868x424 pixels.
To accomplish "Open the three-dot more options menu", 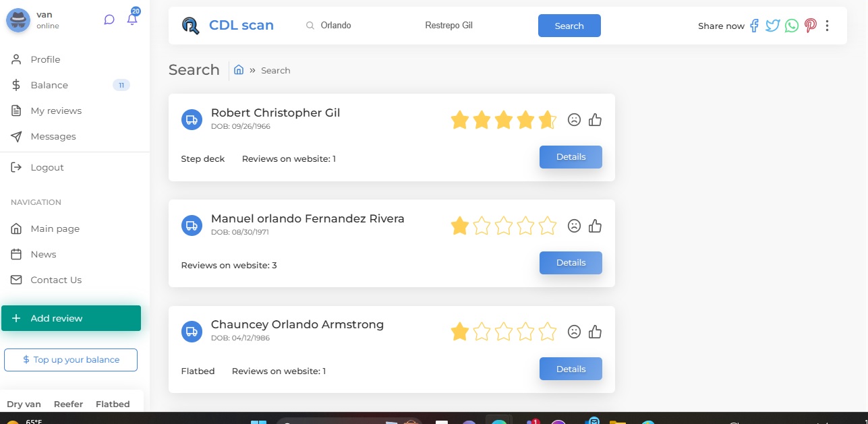I will pyautogui.click(x=828, y=26).
